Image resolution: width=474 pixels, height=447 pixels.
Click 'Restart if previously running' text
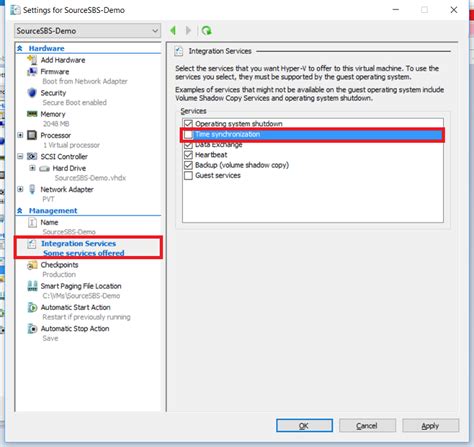(x=86, y=317)
